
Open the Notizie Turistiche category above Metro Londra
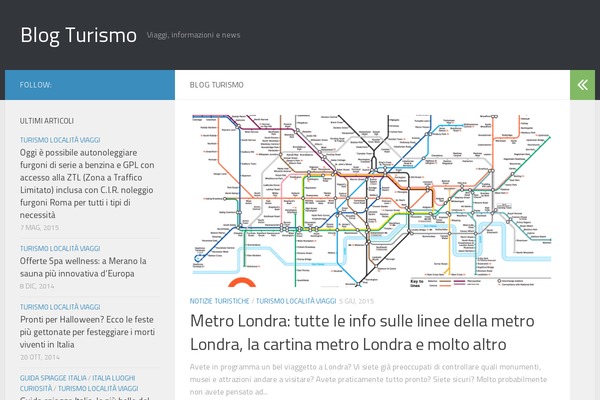click(x=219, y=301)
